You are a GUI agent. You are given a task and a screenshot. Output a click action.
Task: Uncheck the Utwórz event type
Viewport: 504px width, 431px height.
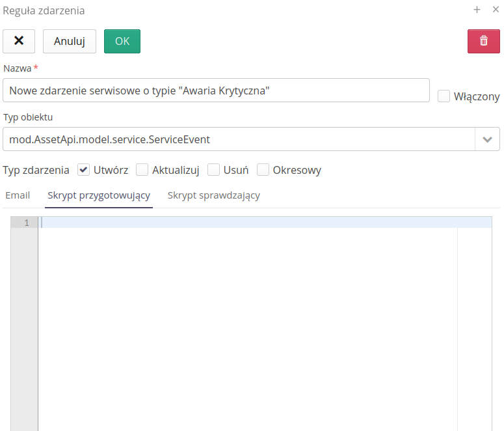83,170
